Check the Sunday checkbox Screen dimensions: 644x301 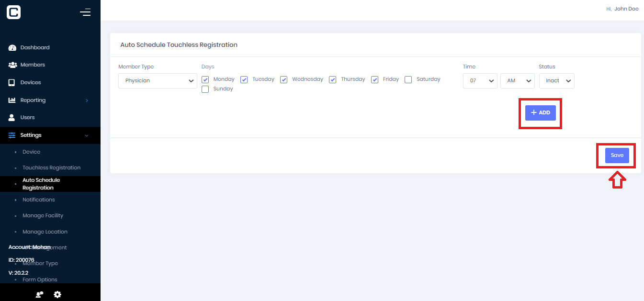tap(205, 89)
